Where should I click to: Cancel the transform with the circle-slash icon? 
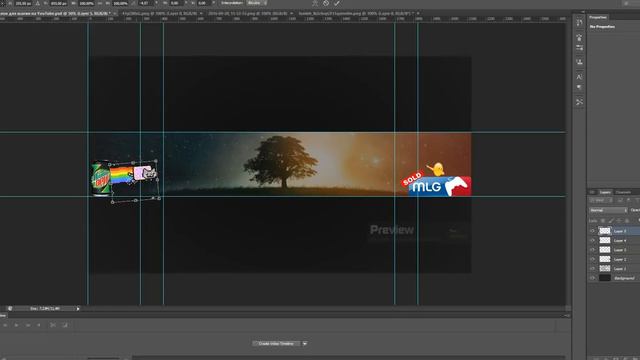[x=326, y=3]
